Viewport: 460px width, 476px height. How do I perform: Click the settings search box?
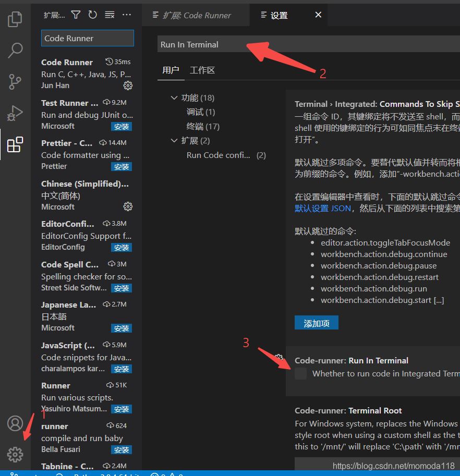tap(308, 45)
